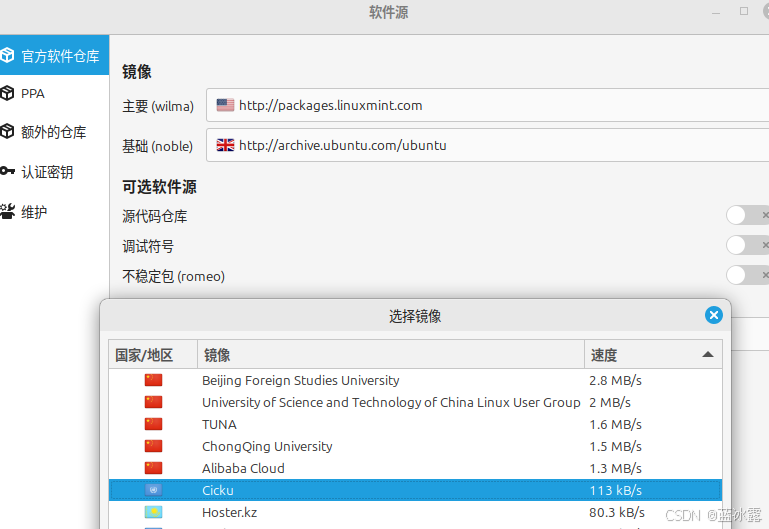The height and width of the screenshot is (529, 769).
Task: Click the sort arrow in 速度 column
Action: (708, 354)
